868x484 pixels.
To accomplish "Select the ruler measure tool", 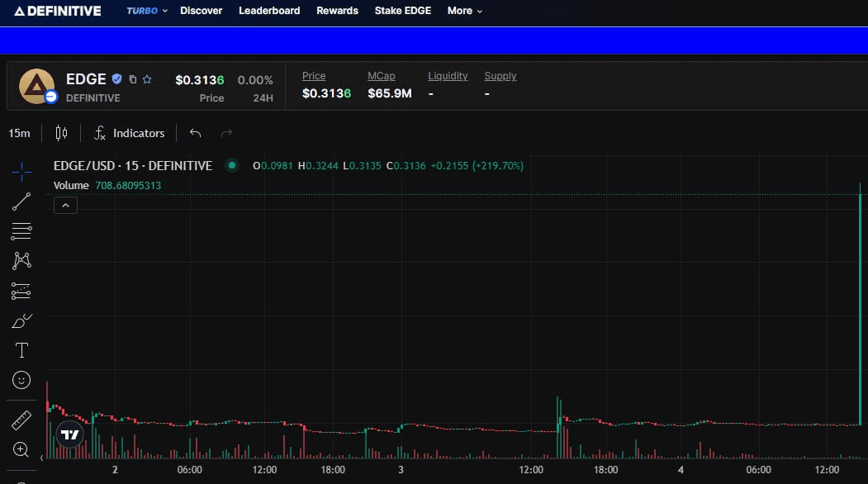I will click(x=21, y=420).
